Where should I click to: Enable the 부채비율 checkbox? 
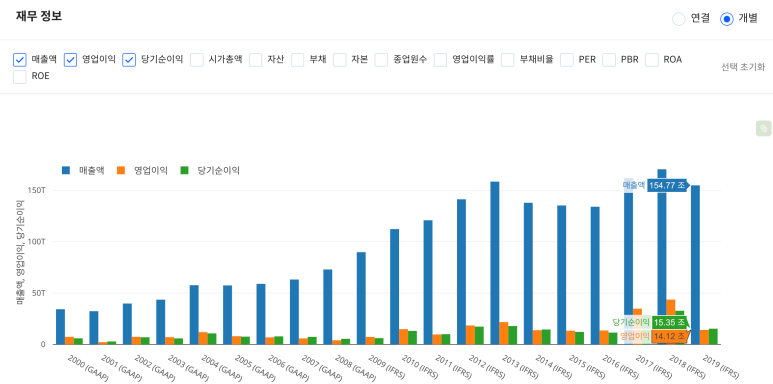click(508, 60)
